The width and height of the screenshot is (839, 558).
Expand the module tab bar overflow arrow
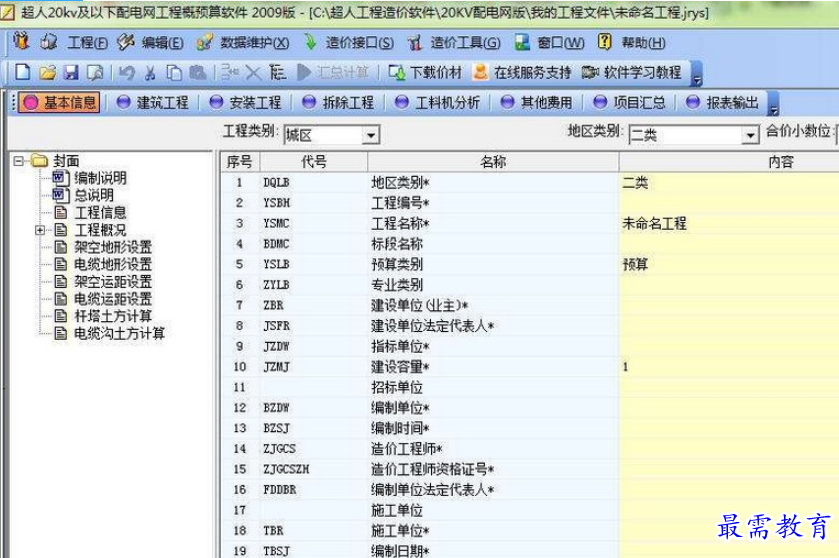(x=773, y=104)
